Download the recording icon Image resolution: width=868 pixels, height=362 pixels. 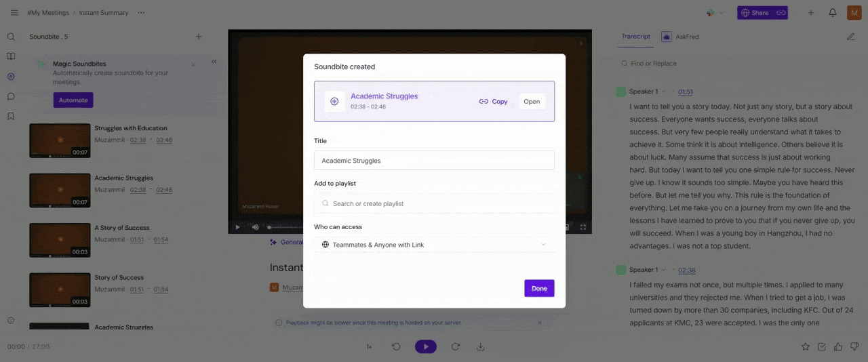480,346
